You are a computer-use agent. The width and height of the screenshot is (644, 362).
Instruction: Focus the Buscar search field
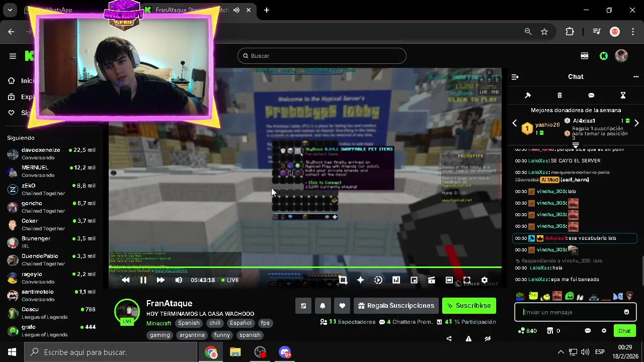[322, 56]
